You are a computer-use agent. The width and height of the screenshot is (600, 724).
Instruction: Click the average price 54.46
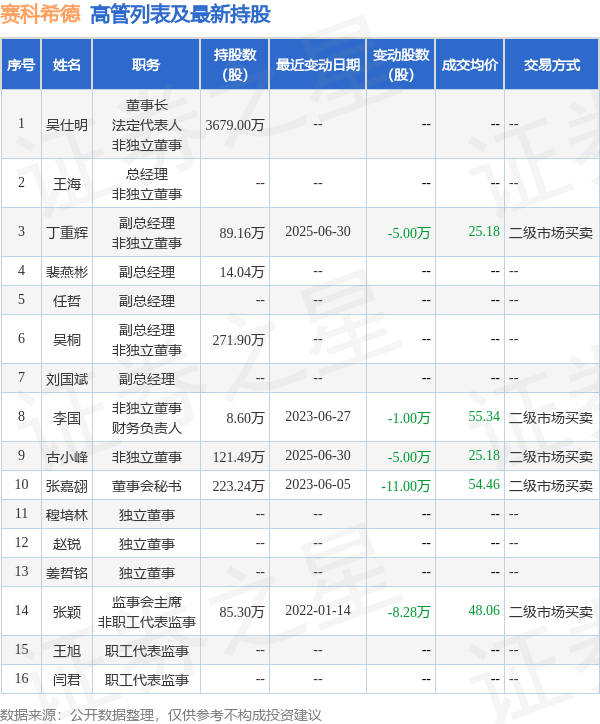pos(484,485)
